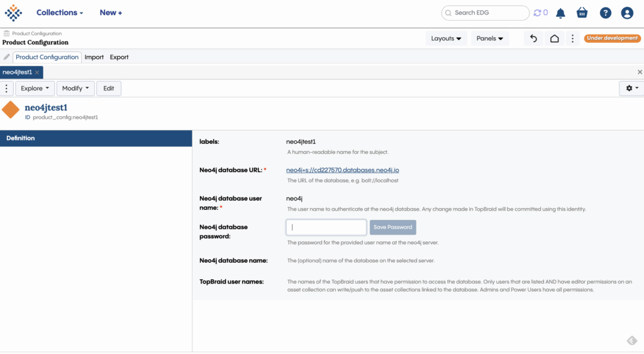
Task: Expand the Explore dropdown
Action: pos(35,88)
